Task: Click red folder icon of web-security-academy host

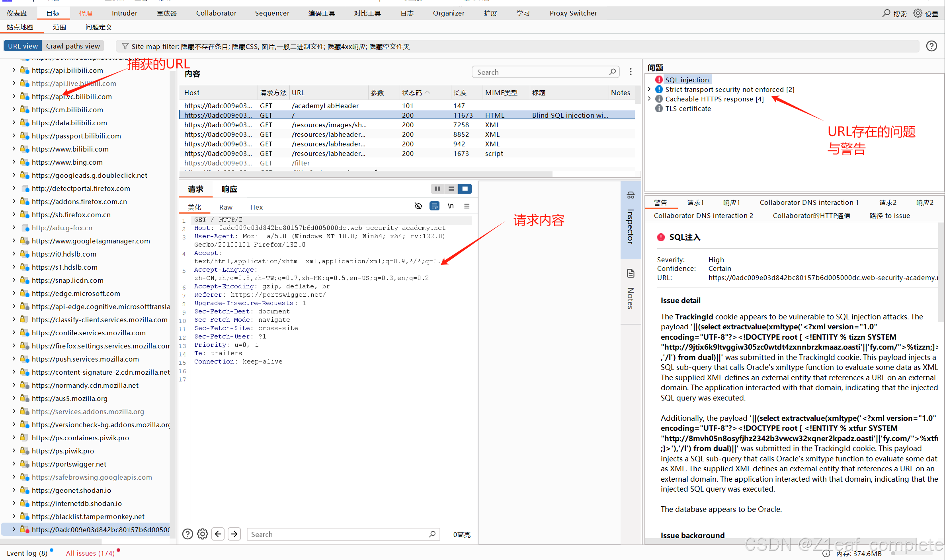Action: tap(25, 530)
